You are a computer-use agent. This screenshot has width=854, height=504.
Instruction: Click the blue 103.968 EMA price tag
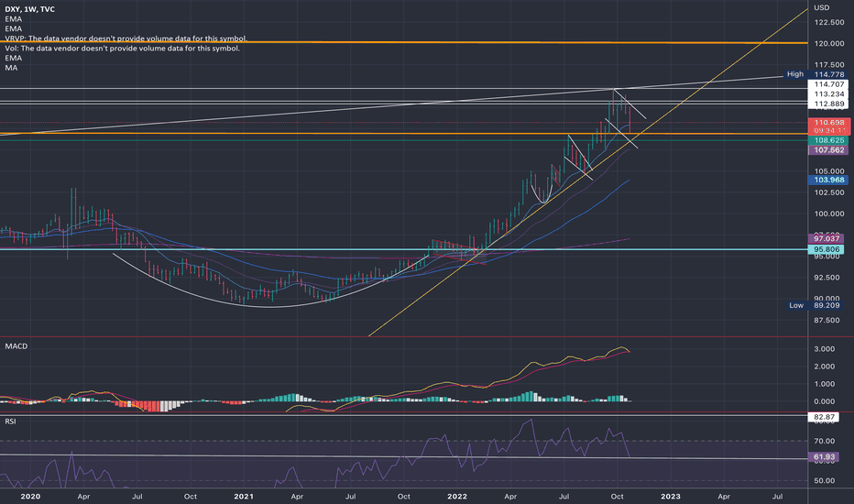click(x=827, y=181)
